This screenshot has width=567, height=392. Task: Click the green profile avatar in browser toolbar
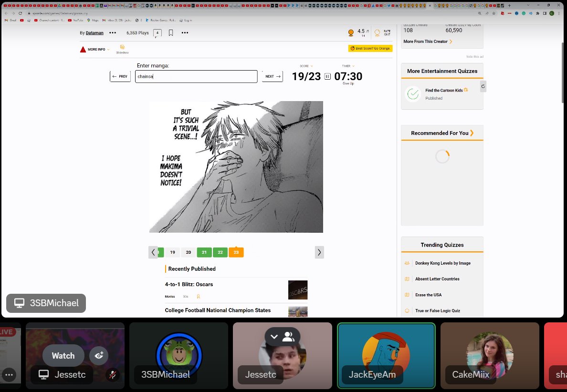tap(552, 13)
